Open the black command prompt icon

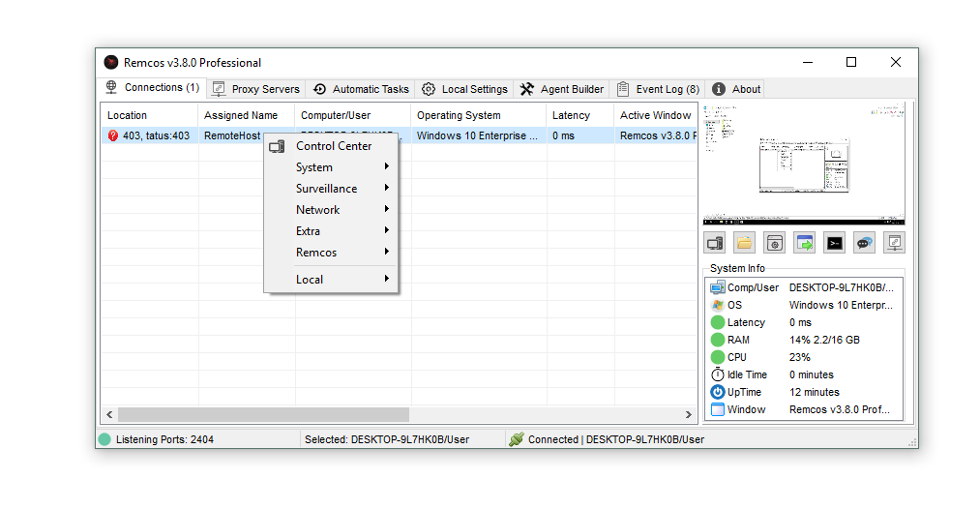[x=834, y=243]
